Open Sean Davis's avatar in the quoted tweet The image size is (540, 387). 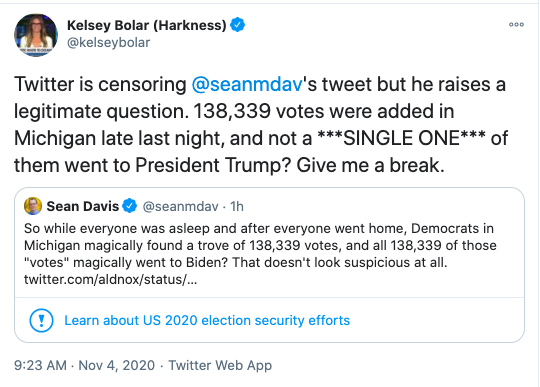33,206
